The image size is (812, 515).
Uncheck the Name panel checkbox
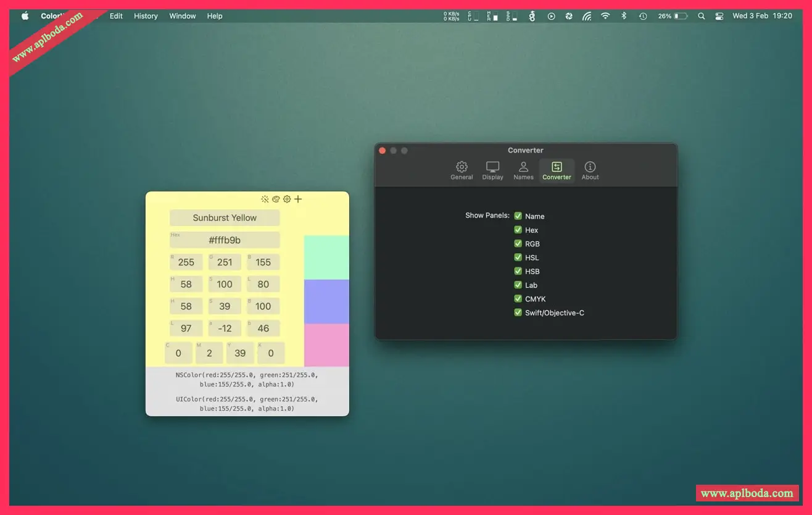pos(518,216)
